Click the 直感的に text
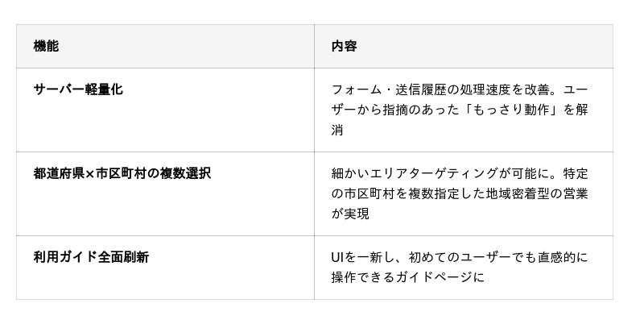This screenshot has width=644, height=324. pyautogui.click(x=561, y=257)
